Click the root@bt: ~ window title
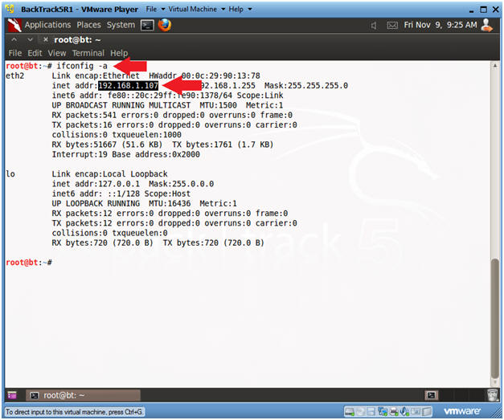 pos(77,39)
